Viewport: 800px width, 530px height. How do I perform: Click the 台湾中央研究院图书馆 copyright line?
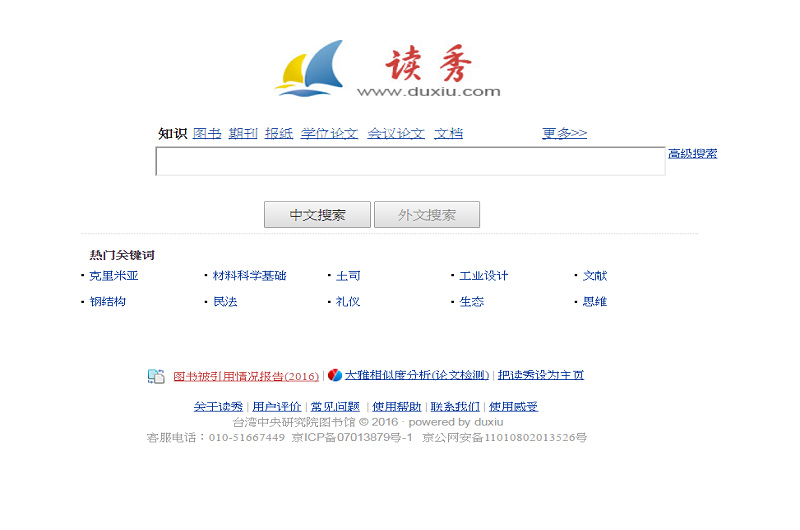[368, 422]
